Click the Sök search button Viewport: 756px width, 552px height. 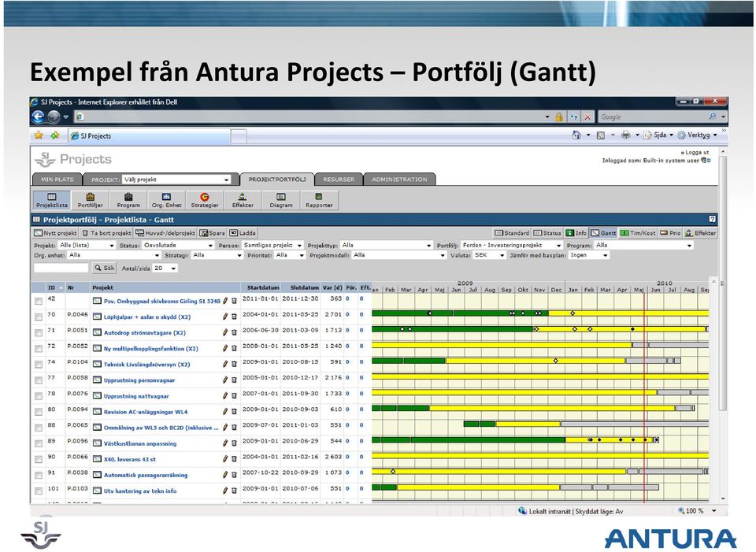tap(105, 268)
